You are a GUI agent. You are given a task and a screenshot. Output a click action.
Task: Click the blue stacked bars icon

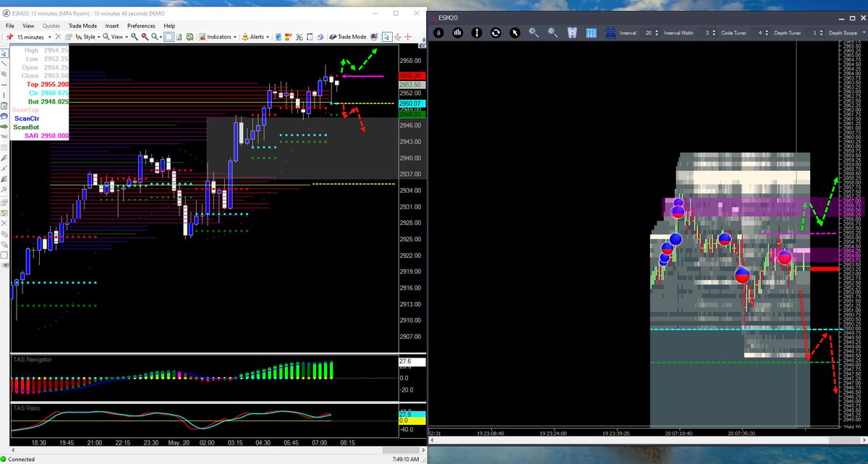click(x=610, y=33)
